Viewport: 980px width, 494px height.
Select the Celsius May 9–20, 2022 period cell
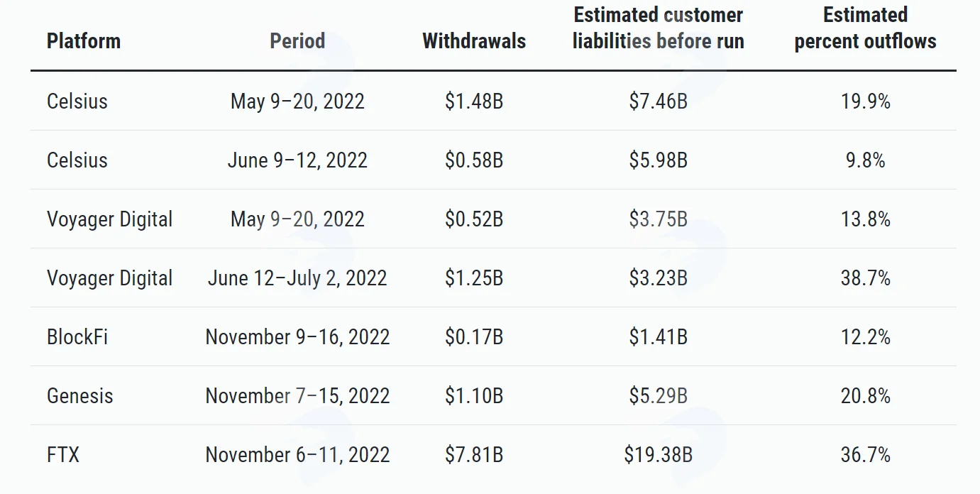coord(297,101)
